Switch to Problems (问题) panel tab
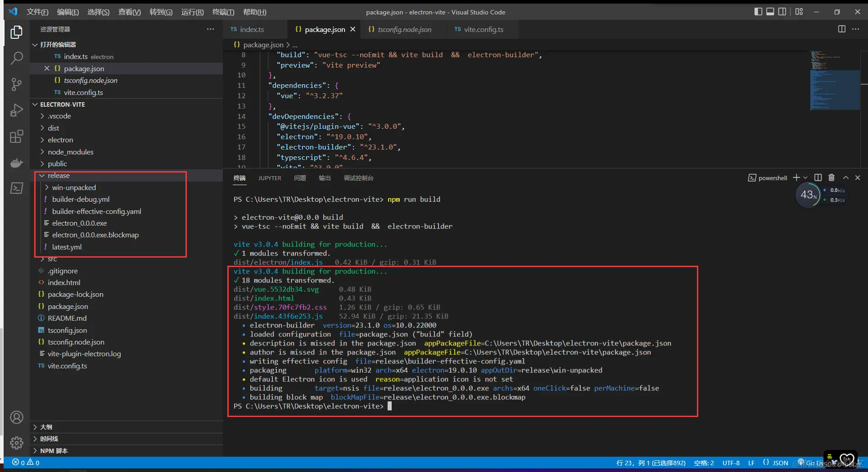 [300, 178]
